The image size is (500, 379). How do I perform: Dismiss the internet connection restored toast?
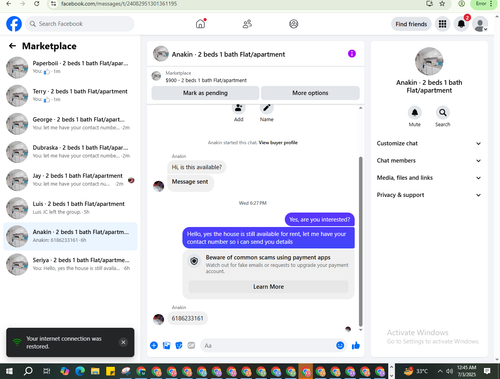point(123,342)
